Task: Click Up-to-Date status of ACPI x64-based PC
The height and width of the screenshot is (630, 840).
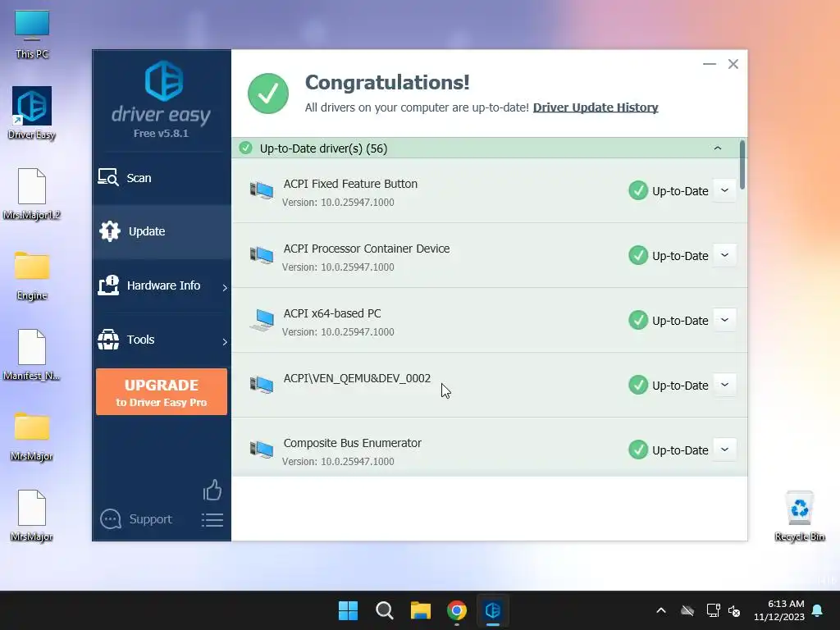Action: 680,321
